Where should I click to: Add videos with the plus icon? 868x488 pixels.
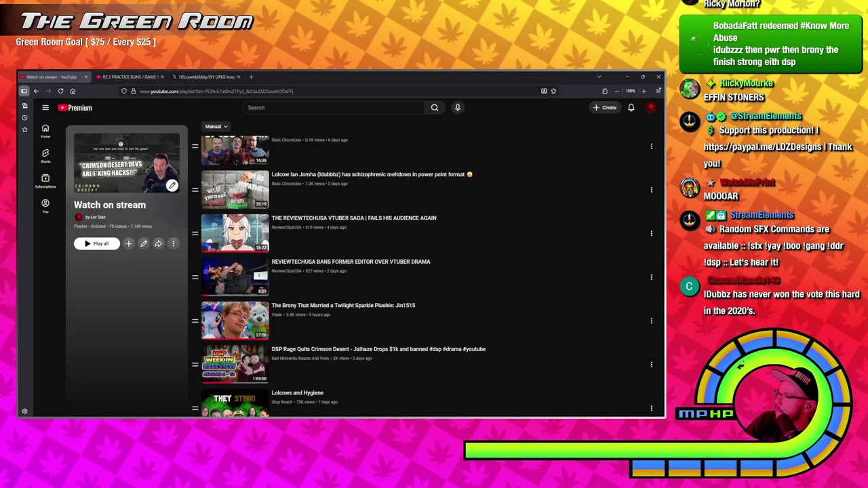pyautogui.click(x=129, y=243)
